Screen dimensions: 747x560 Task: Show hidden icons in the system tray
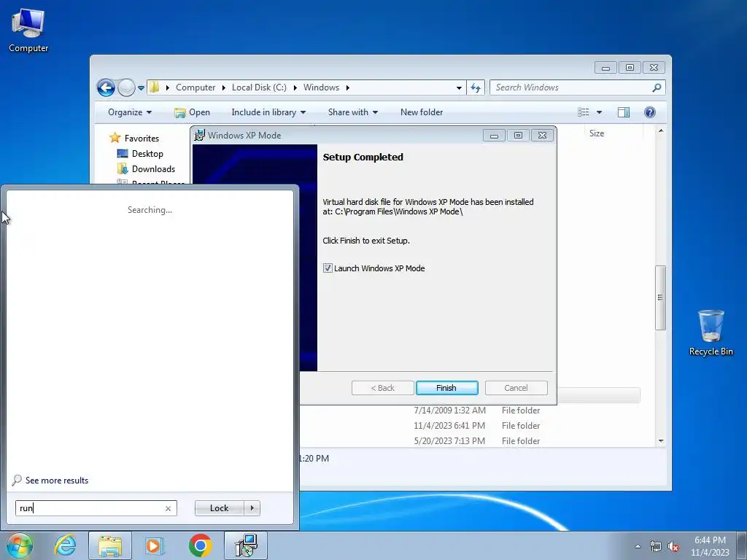638,546
